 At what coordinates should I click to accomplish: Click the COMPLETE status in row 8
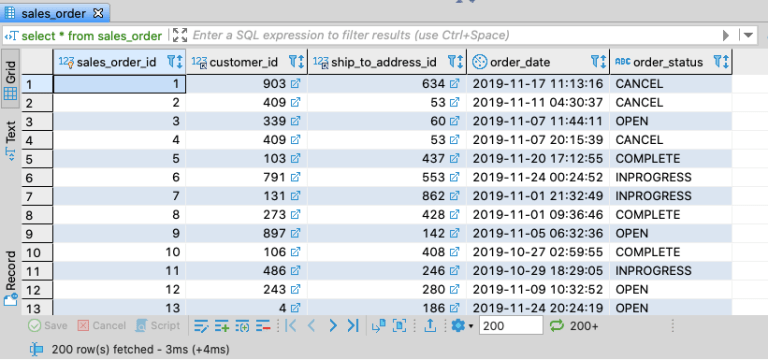pos(648,215)
